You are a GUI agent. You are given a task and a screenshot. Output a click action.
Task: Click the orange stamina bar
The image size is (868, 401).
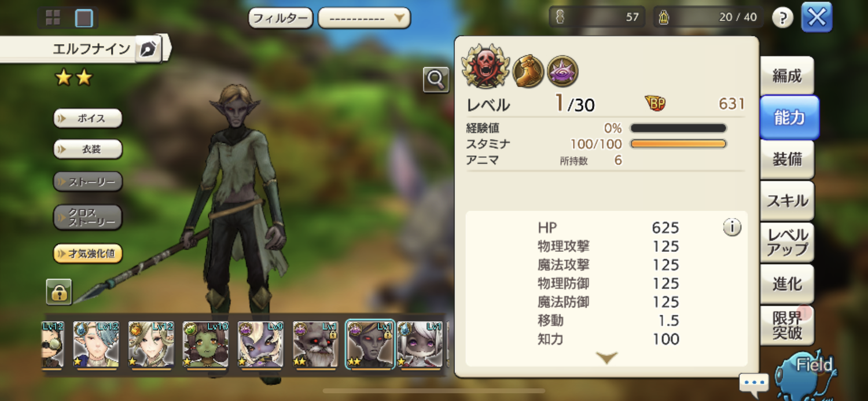click(x=678, y=144)
